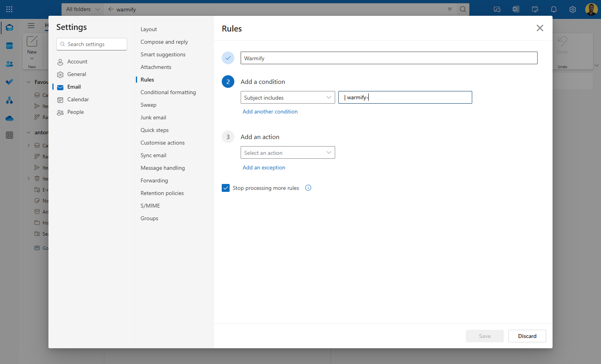
Task: Open the Select an action dropdown
Action: (x=288, y=152)
